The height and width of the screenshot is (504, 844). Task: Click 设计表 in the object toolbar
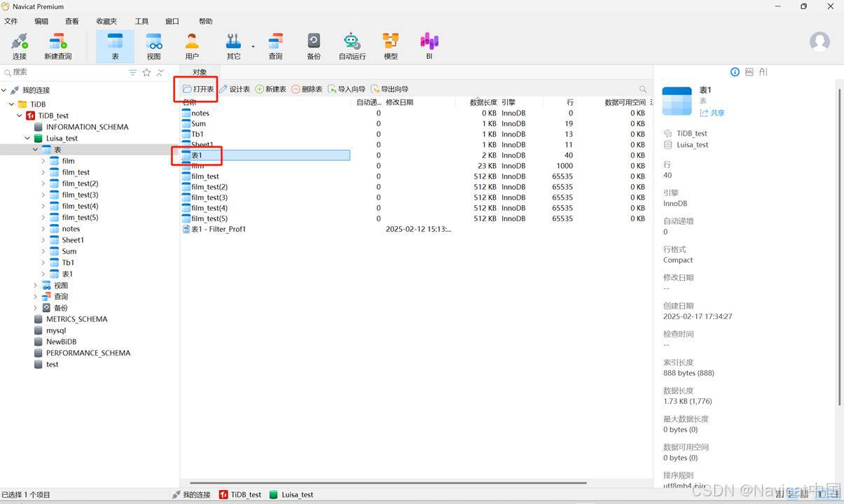click(x=235, y=89)
